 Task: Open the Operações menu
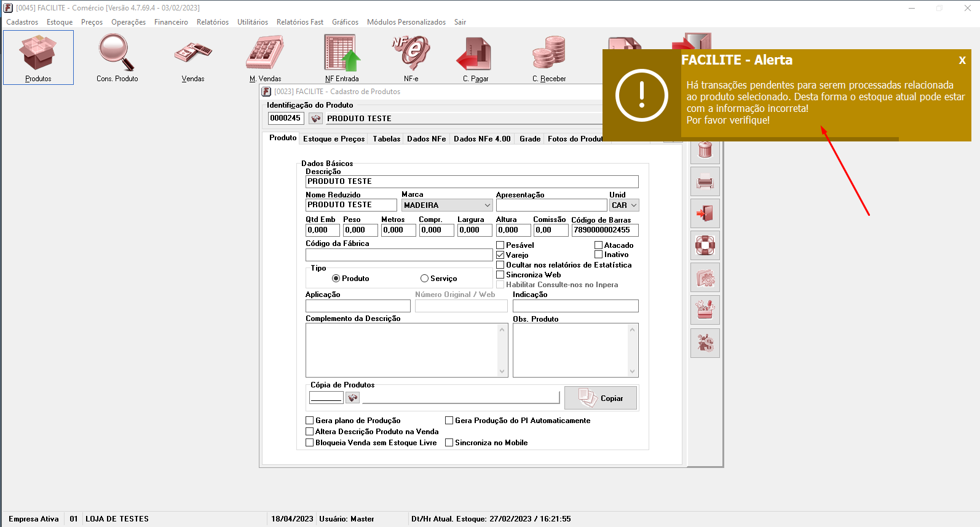[128, 22]
